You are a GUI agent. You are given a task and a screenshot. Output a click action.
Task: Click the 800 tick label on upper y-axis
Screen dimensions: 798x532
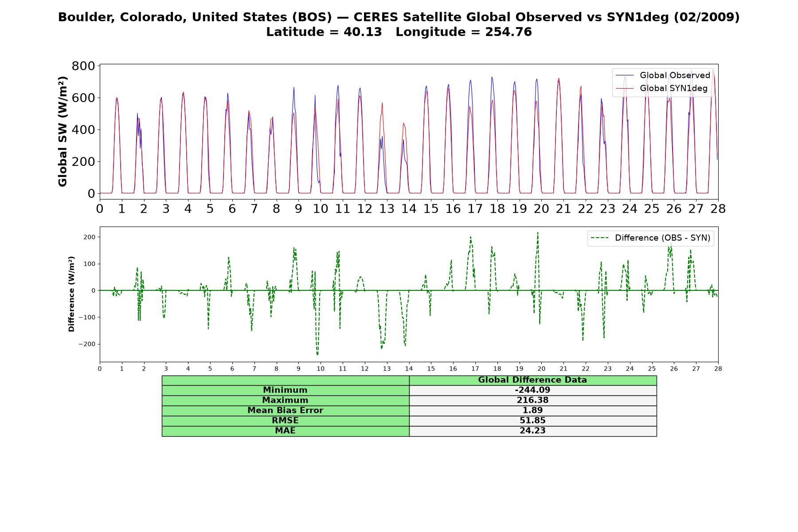pyautogui.click(x=83, y=66)
